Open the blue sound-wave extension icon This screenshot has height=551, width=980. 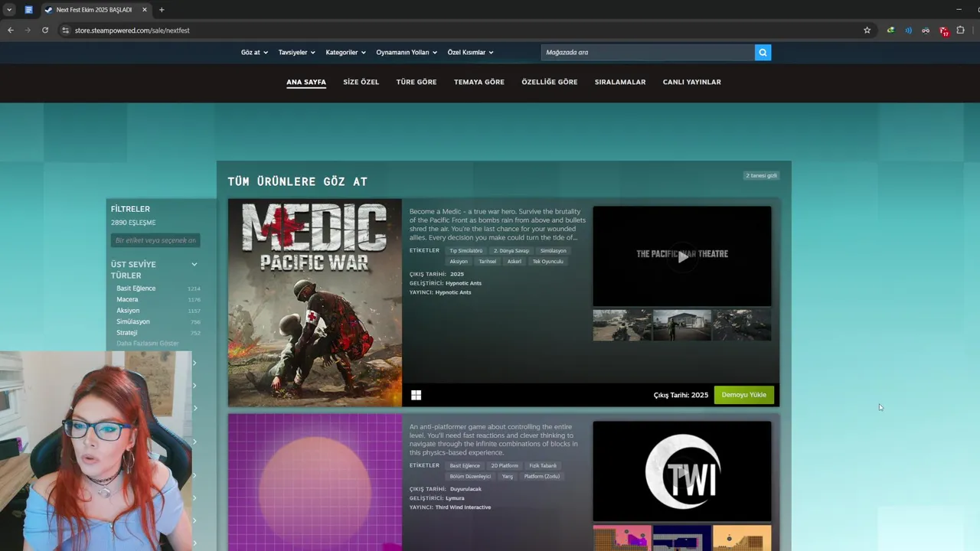point(908,30)
